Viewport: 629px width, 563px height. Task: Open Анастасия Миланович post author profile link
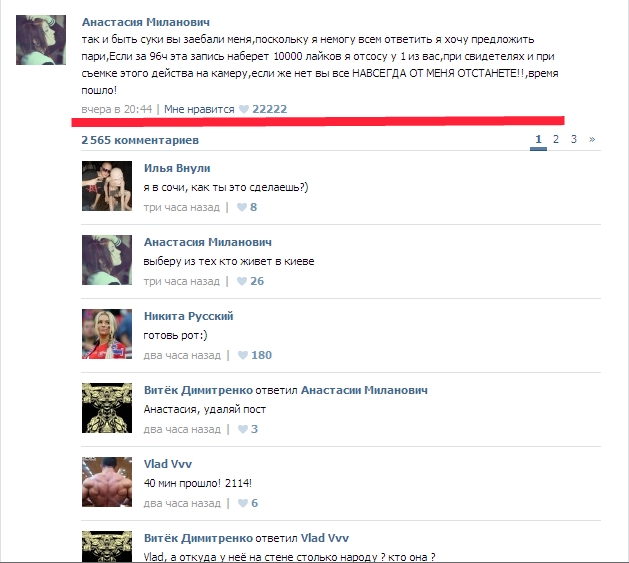click(x=146, y=22)
